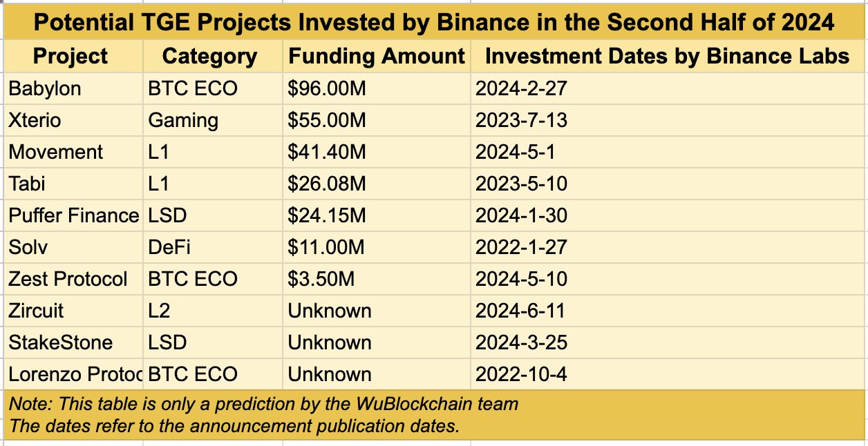The image size is (868, 446).
Task: Select the Funding Amount header cell
Action: pos(377,56)
